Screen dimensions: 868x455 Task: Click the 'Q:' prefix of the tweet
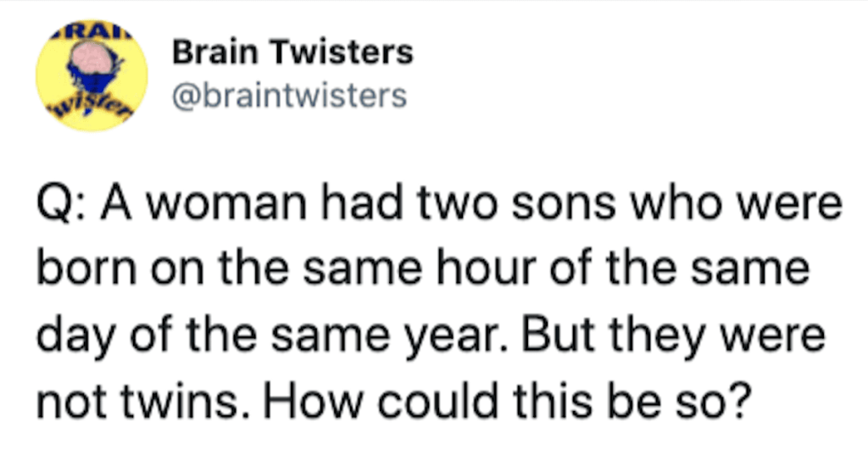click(x=61, y=204)
